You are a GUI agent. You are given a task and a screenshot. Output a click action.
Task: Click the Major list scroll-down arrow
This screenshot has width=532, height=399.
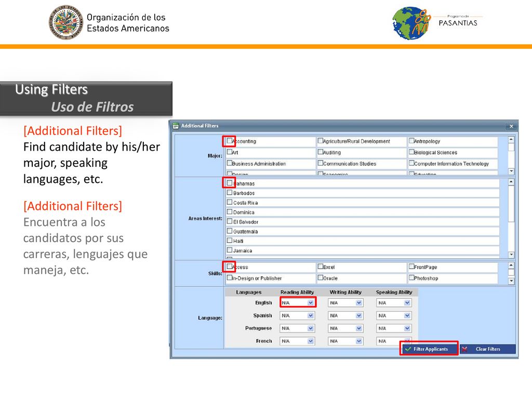[511, 171]
